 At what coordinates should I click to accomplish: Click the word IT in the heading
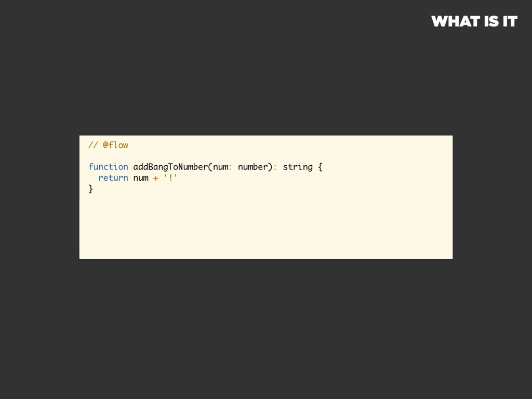tap(510, 21)
